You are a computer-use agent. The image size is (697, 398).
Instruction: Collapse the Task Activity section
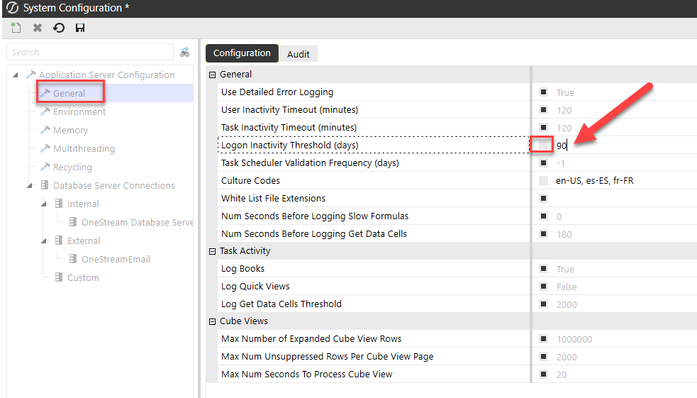[x=212, y=251]
